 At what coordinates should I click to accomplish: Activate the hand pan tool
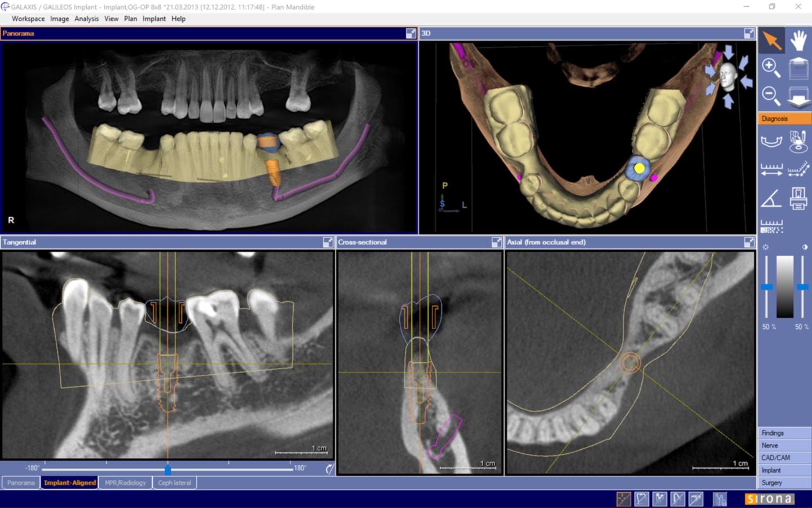tap(798, 41)
